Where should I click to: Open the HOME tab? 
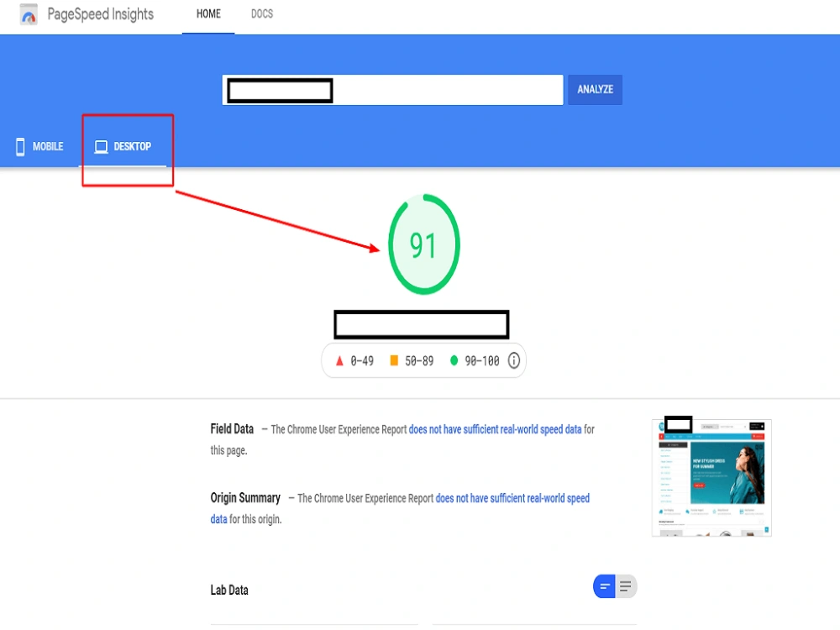click(x=208, y=14)
